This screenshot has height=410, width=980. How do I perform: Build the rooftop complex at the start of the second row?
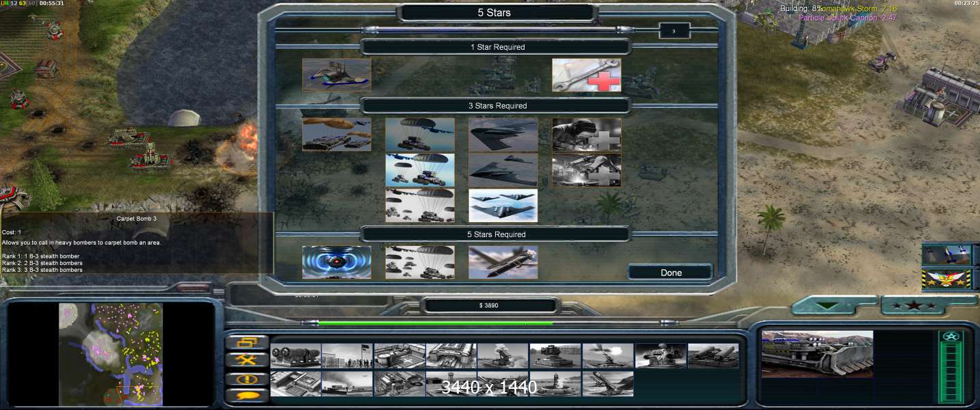[295, 384]
